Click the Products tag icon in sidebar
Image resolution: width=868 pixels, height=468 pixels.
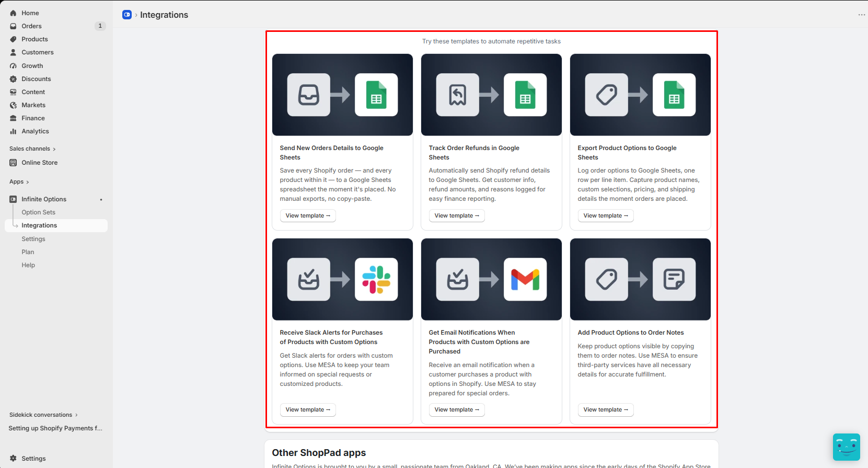click(13, 39)
